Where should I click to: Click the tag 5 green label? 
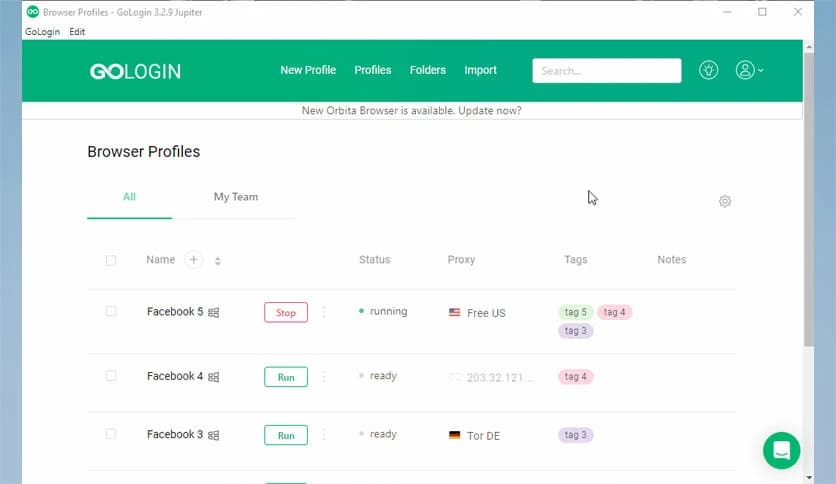click(576, 312)
